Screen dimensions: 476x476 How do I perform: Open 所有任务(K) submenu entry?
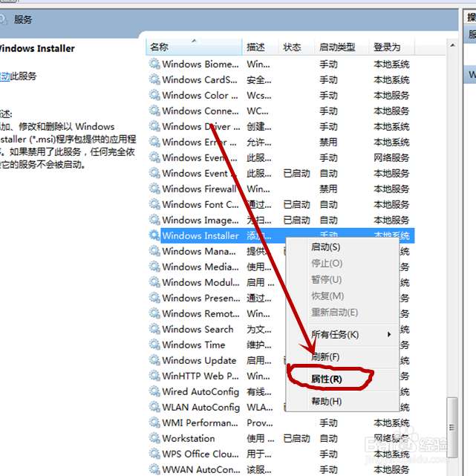click(342, 334)
